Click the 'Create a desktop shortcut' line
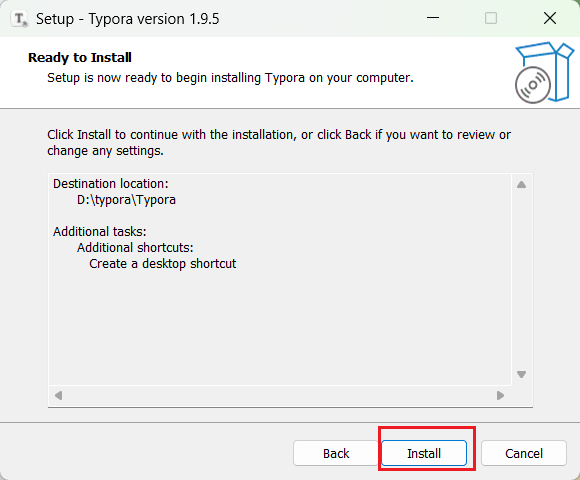 click(162, 264)
